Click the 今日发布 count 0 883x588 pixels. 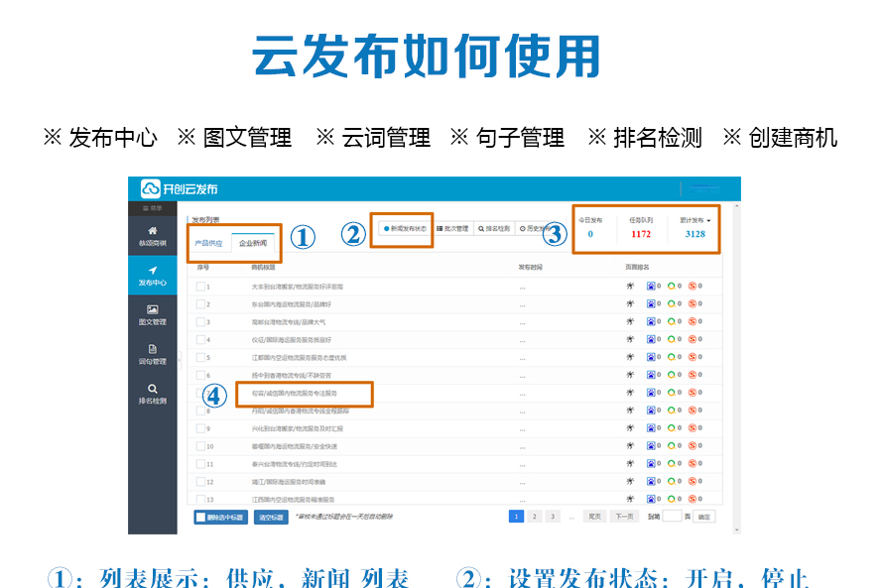click(590, 234)
